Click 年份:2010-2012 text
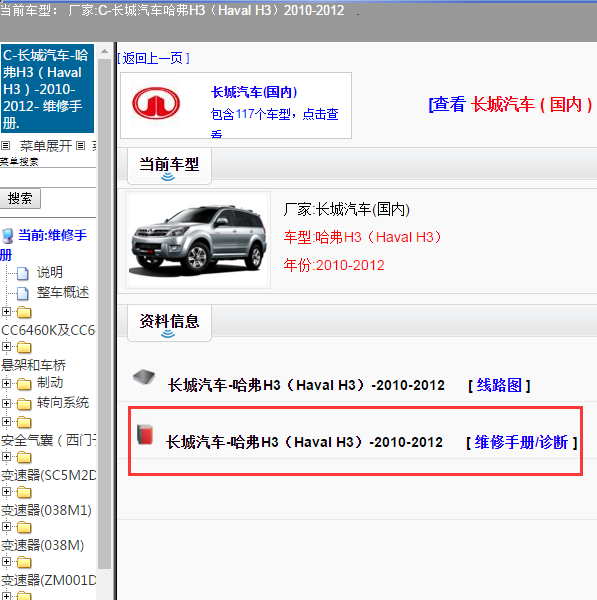Viewport: 597px width, 600px height. tap(334, 265)
